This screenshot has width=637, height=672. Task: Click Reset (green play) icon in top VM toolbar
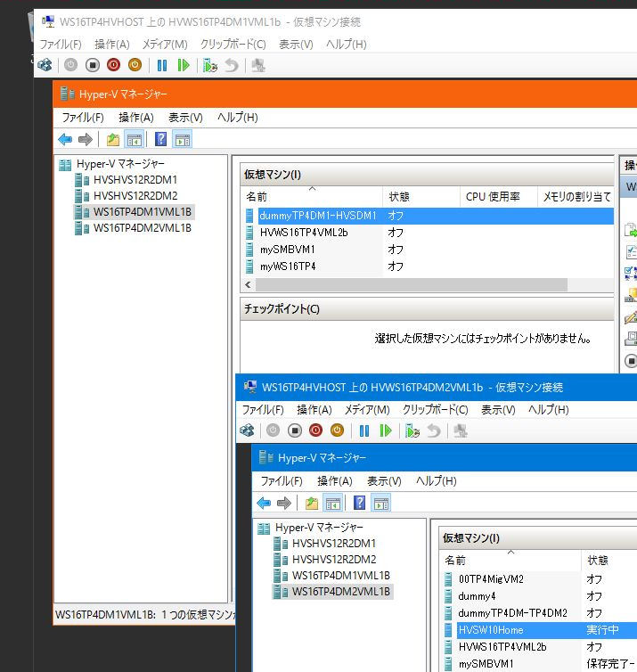pos(184,65)
